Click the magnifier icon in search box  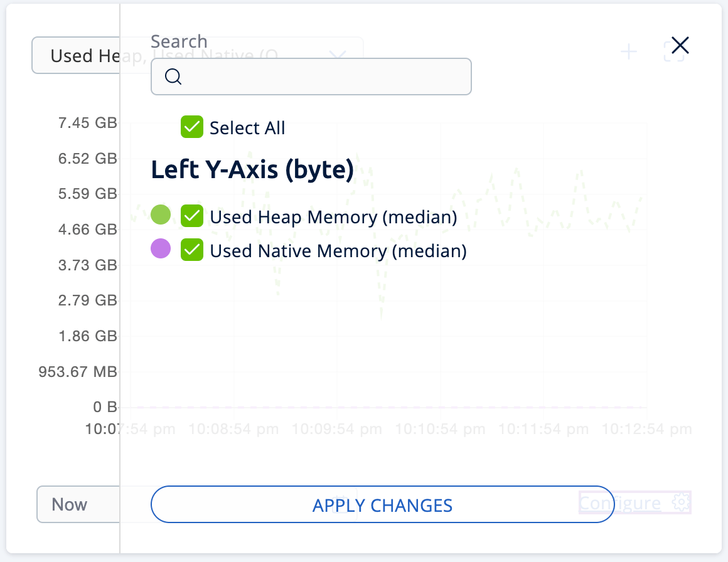click(x=173, y=77)
